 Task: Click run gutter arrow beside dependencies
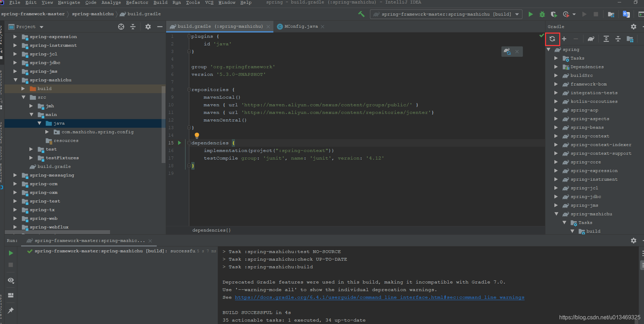pyautogui.click(x=180, y=143)
